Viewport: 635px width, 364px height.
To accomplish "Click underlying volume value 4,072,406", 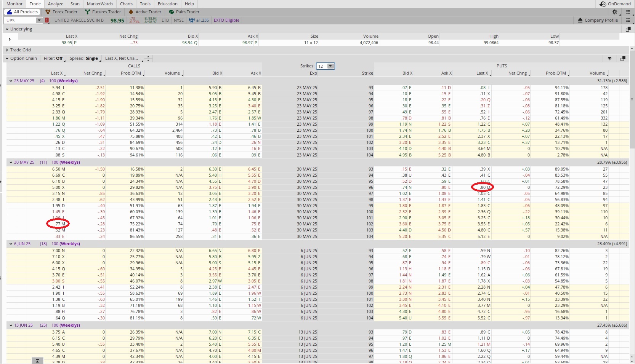I will point(369,43).
